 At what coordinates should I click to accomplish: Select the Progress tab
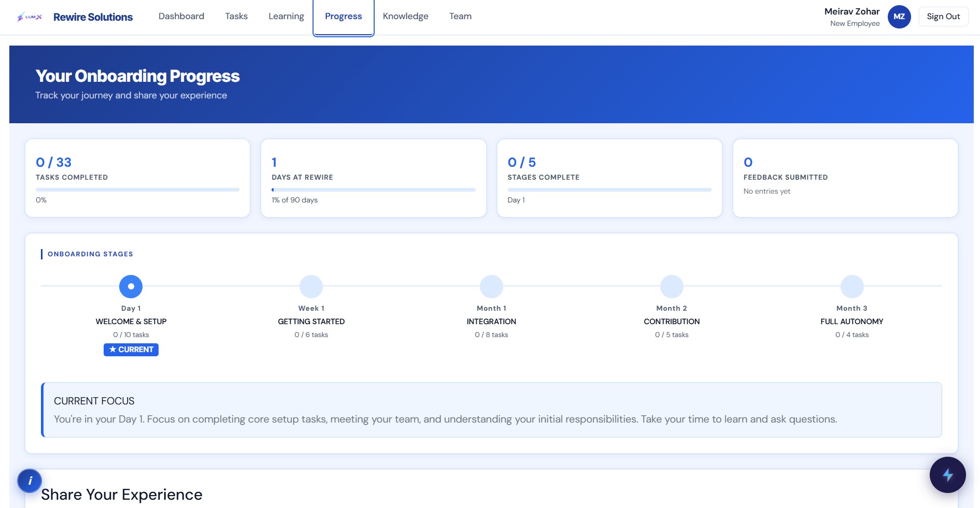pyautogui.click(x=344, y=17)
